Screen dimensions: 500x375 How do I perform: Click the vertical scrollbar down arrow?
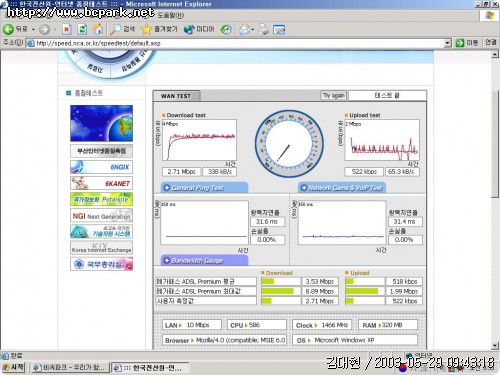495,346
